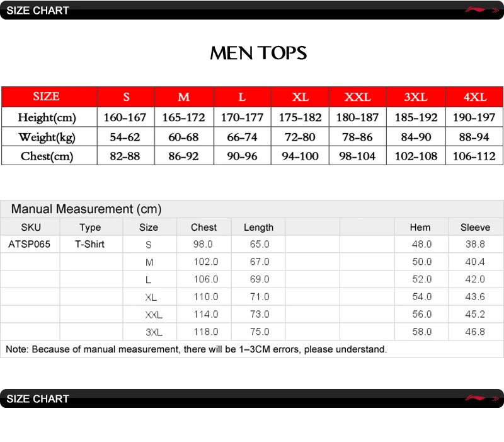
Task: Select the S size column header
Action: pos(126,96)
